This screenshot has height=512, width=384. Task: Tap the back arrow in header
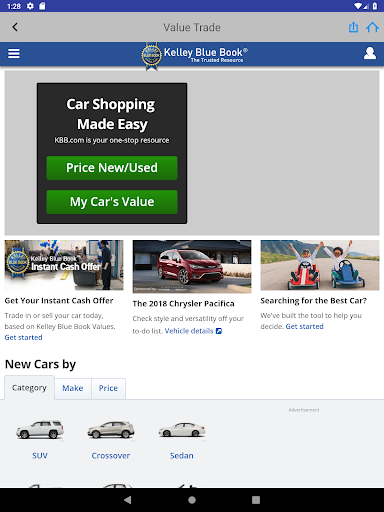click(x=15, y=27)
